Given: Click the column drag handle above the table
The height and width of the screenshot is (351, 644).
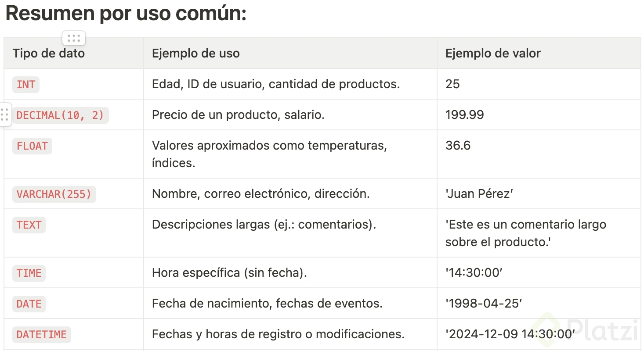Looking at the screenshot, I should 74,38.
